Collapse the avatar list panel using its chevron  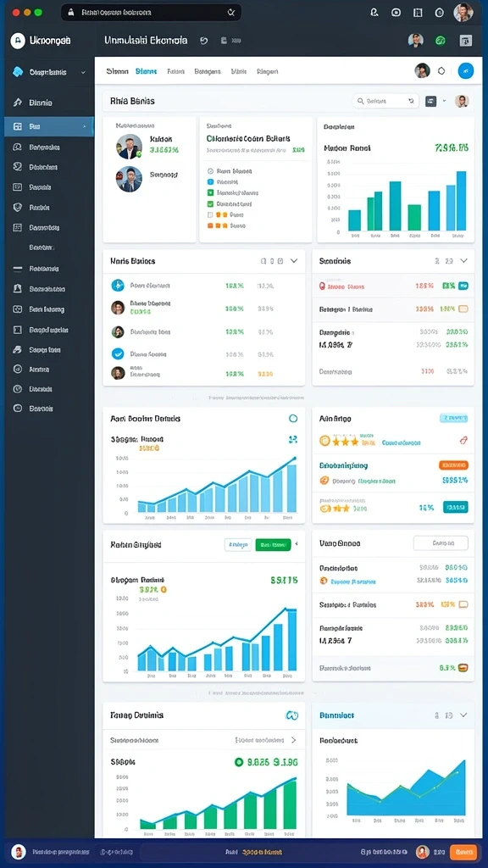pos(294,261)
